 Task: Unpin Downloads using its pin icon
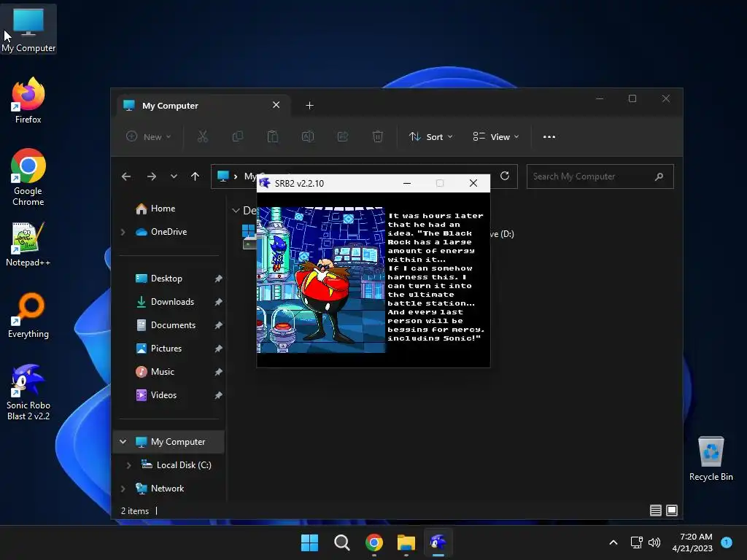[218, 302]
